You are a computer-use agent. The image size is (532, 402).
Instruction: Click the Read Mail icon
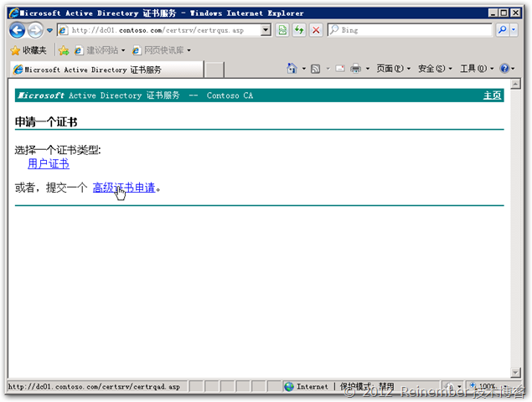coord(340,69)
